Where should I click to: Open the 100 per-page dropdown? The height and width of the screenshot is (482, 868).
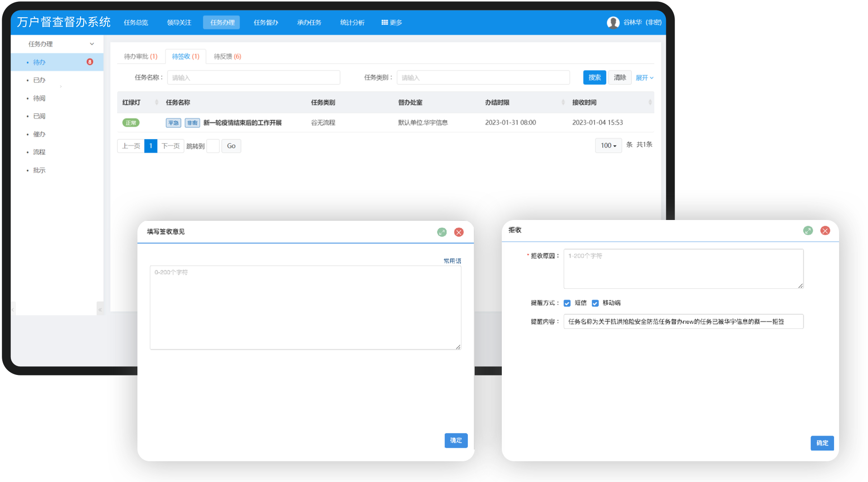[x=609, y=145]
